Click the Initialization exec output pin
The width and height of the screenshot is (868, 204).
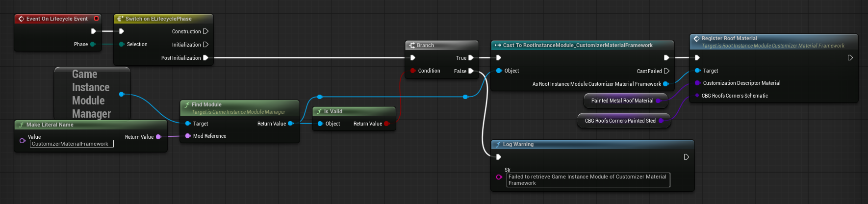coord(206,45)
